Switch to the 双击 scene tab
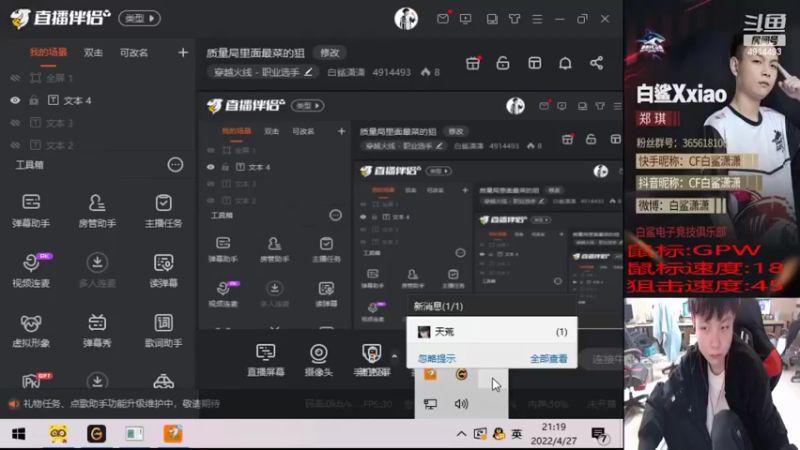This screenshot has width=800, height=450. point(93,53)
